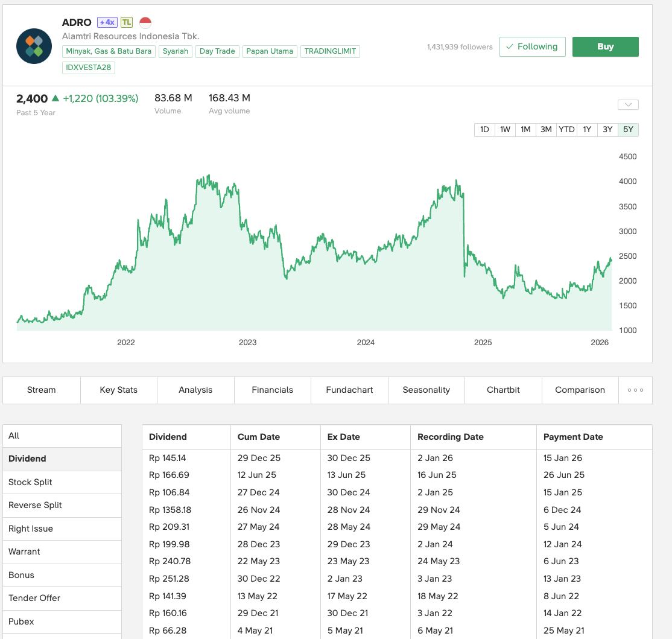672x639 pixels.
Task: Click the 4x margin badge
Action: pos(107,22)
